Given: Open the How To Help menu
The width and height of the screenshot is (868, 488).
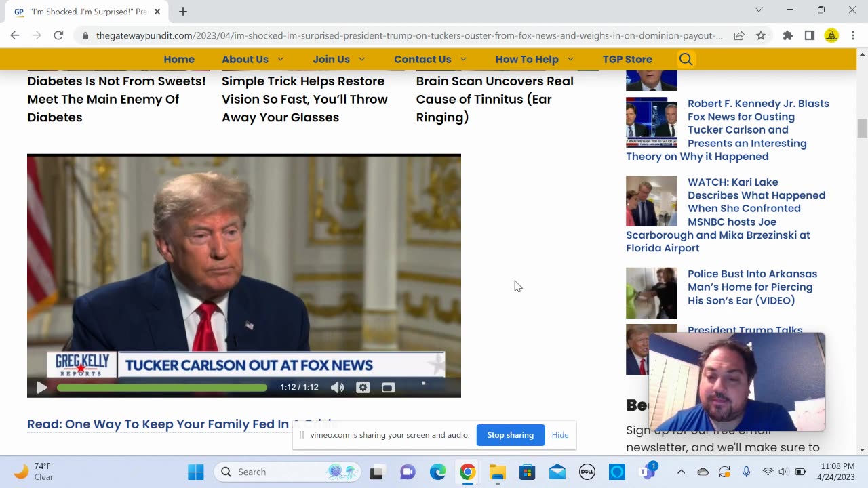Looking at the screenshot, I should click(x=527, y=59).
